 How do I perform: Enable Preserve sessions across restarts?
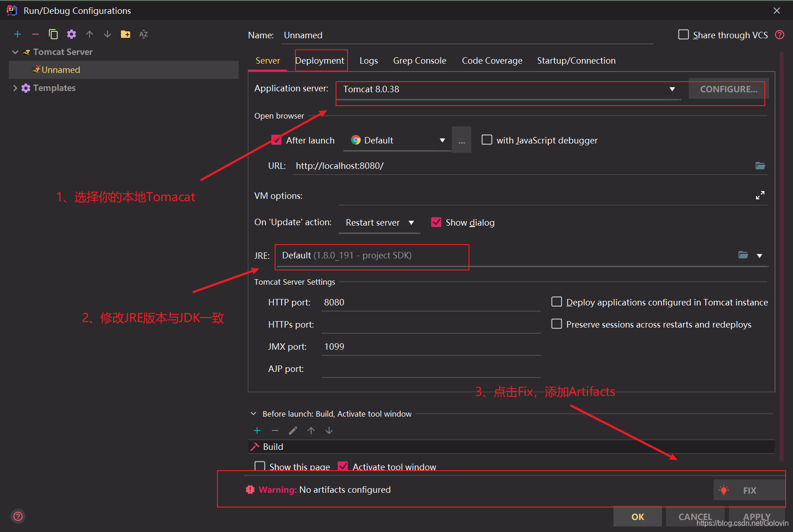pos(557,324)
